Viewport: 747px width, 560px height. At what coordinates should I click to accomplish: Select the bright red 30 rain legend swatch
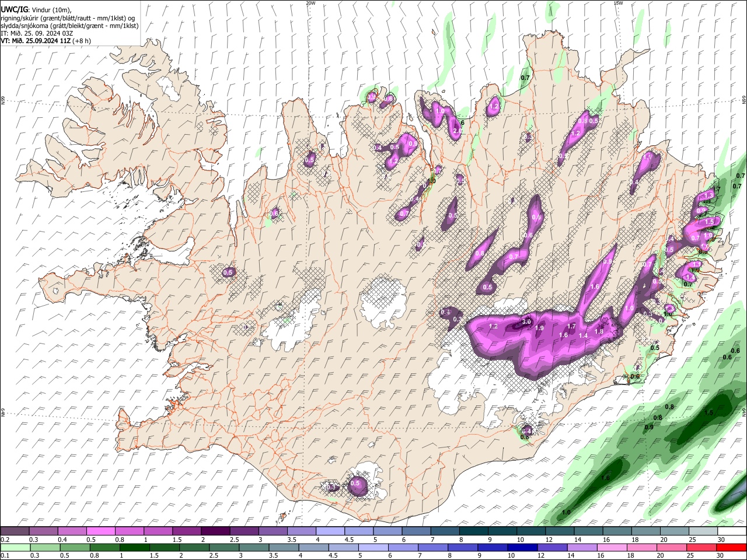[x=731, y=547]
